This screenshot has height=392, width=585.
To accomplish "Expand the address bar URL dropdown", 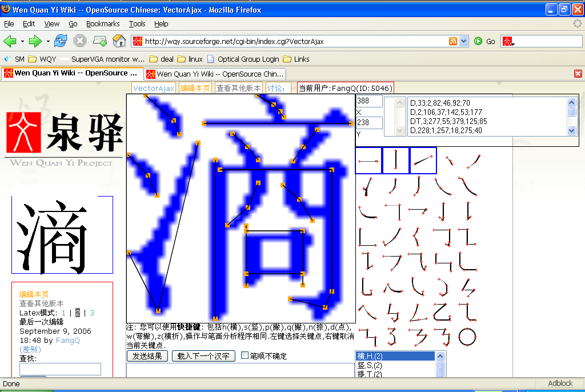I will [463, 42].
